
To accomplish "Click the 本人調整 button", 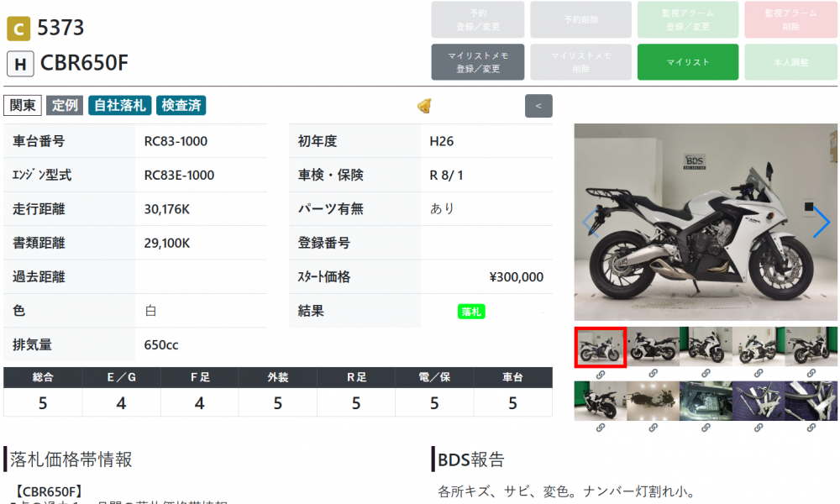I will coord(790,62).
